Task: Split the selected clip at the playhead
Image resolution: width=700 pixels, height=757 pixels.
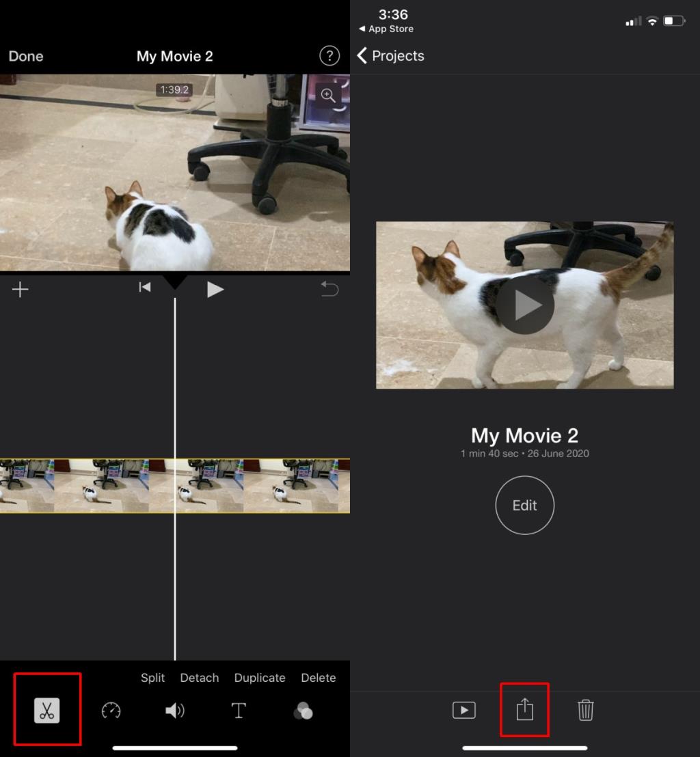Action: click(152, 678)
